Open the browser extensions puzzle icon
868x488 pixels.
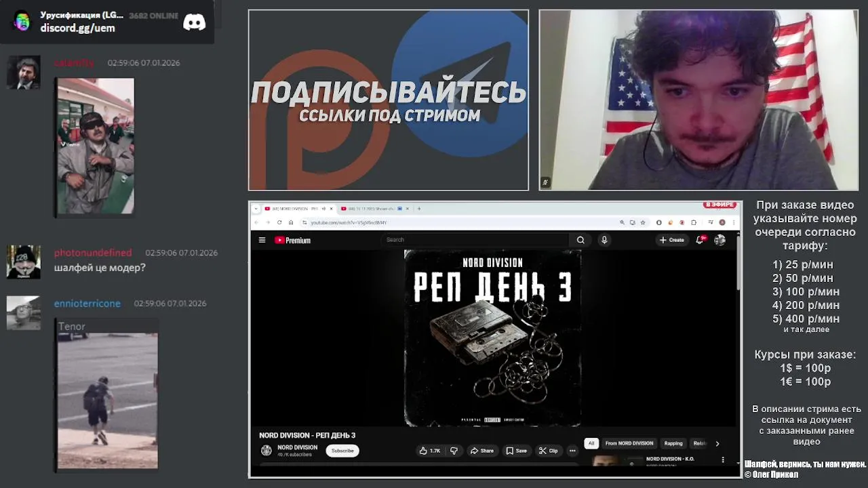coord(694,222)
